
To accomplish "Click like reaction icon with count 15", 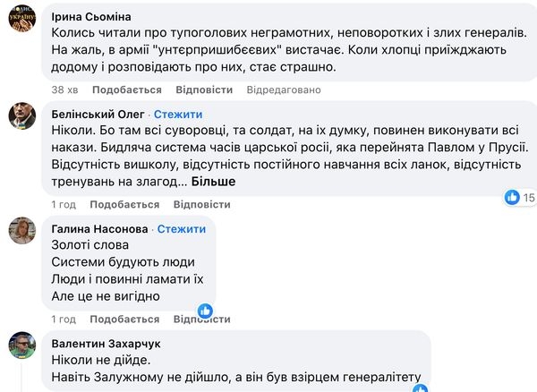I will pos(513,197).
